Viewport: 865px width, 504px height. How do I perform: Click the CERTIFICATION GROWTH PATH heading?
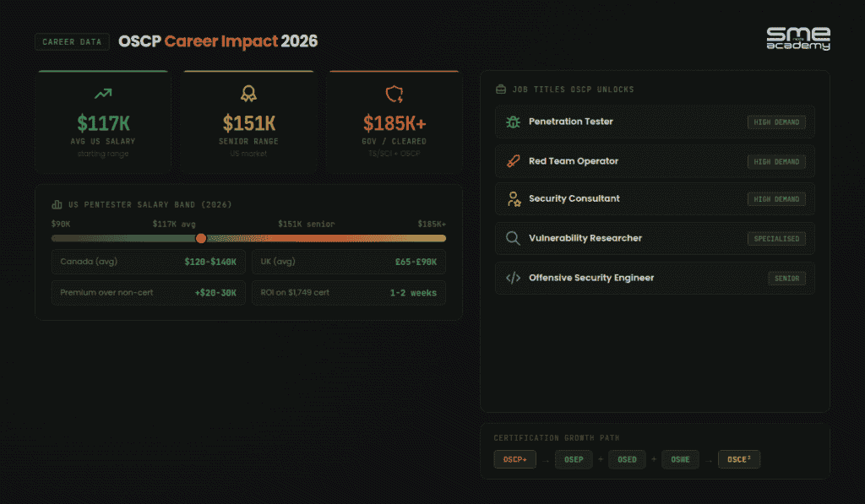click(556, 438)
